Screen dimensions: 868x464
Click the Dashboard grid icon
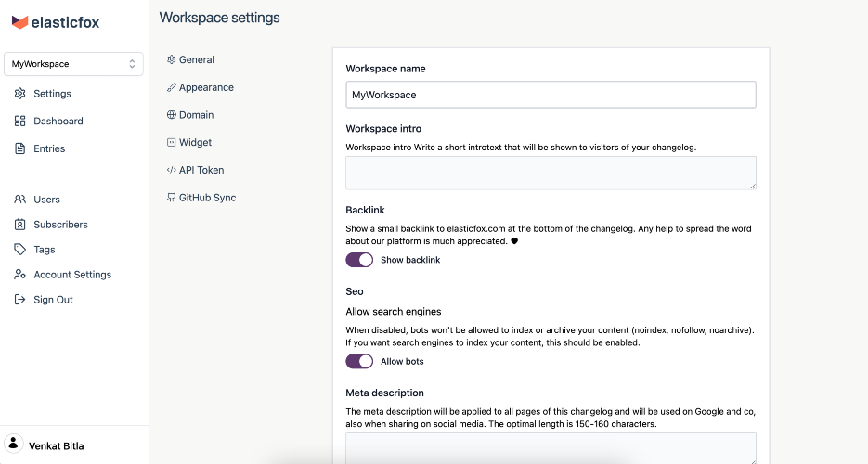19,122
